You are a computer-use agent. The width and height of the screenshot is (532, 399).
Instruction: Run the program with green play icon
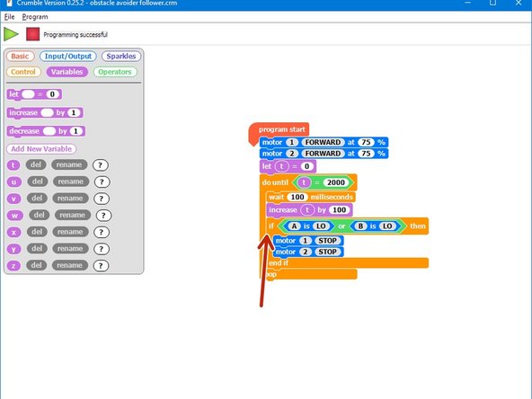click(x=11, y=34)
